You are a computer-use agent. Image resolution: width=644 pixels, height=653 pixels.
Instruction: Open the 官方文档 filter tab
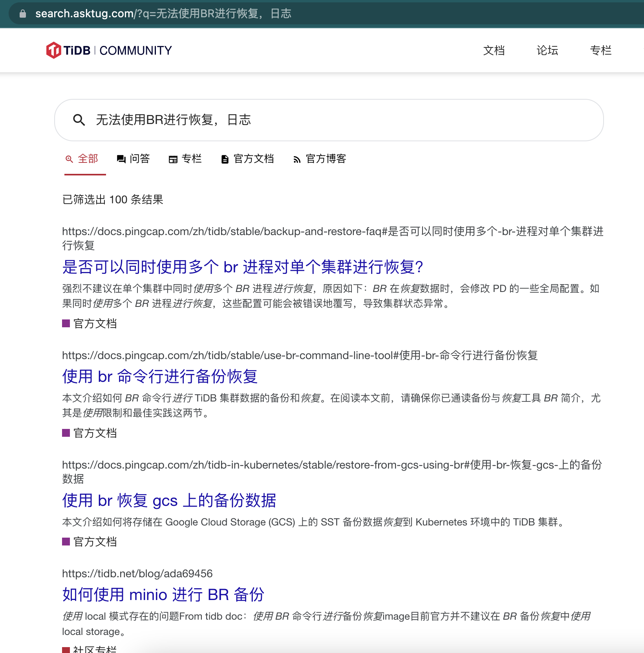click(247, 159)
